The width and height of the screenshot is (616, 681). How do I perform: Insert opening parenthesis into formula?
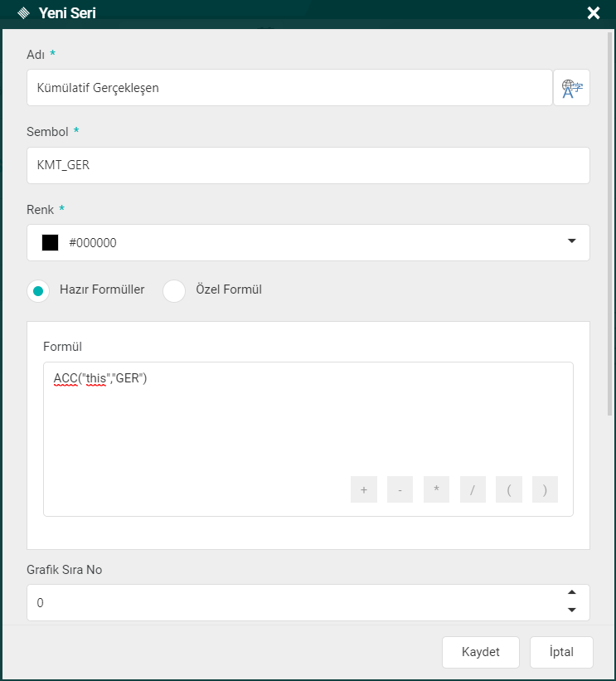coord(508,489)
